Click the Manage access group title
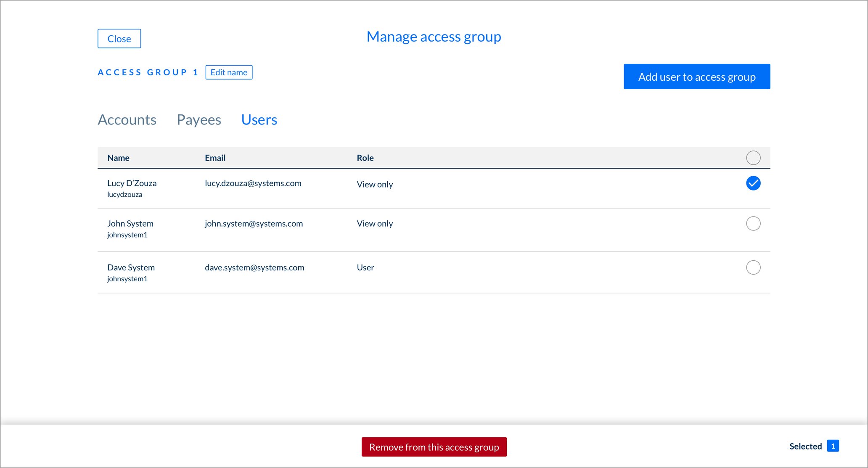Screen dimensions: 868x468 (434, 37)
